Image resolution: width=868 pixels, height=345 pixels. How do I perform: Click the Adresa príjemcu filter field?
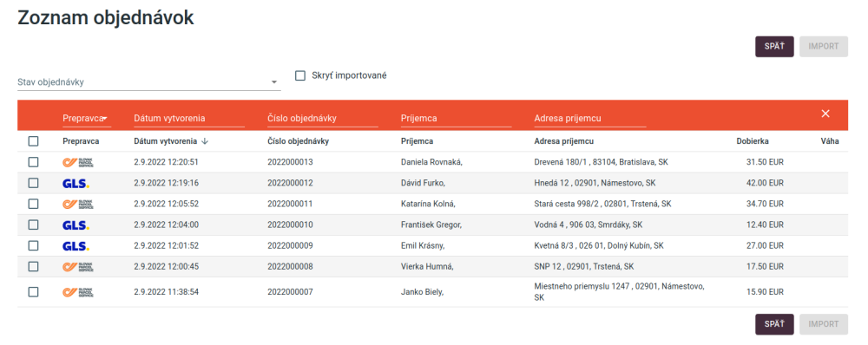tap(590, 118)
